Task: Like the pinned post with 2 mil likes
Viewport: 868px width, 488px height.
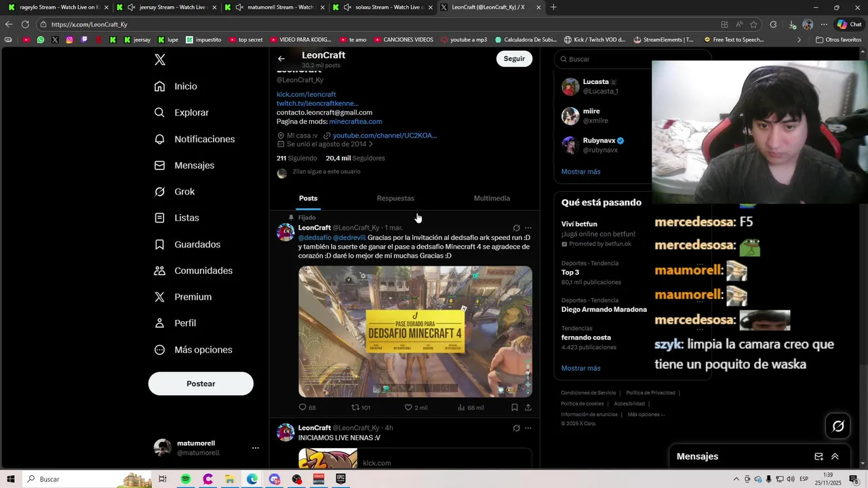Action: [x=416, y=407]
